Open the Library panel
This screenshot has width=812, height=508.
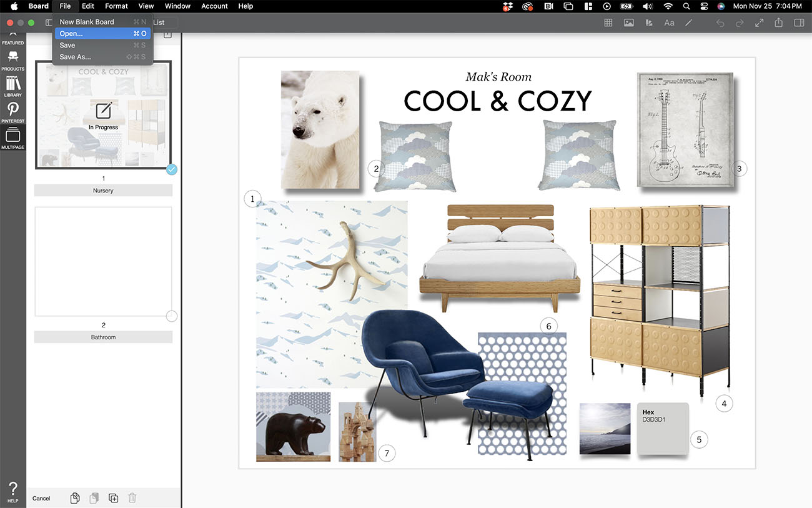click(12, 86)
